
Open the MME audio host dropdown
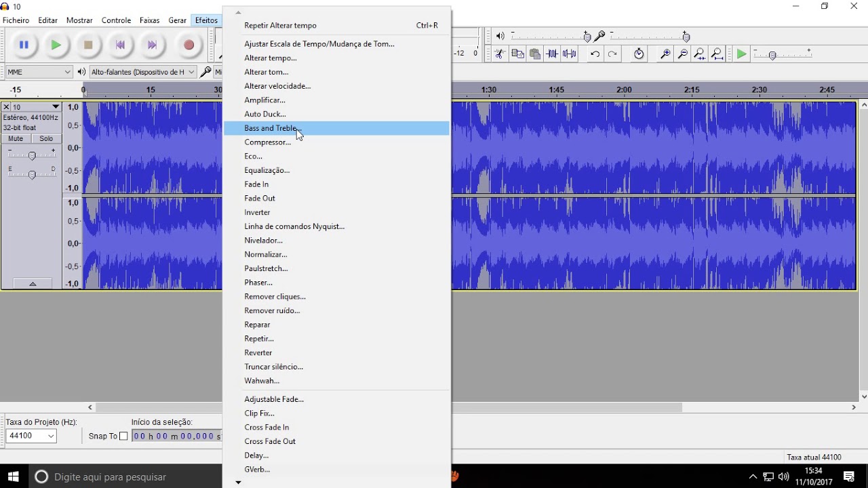click(39, 72)
